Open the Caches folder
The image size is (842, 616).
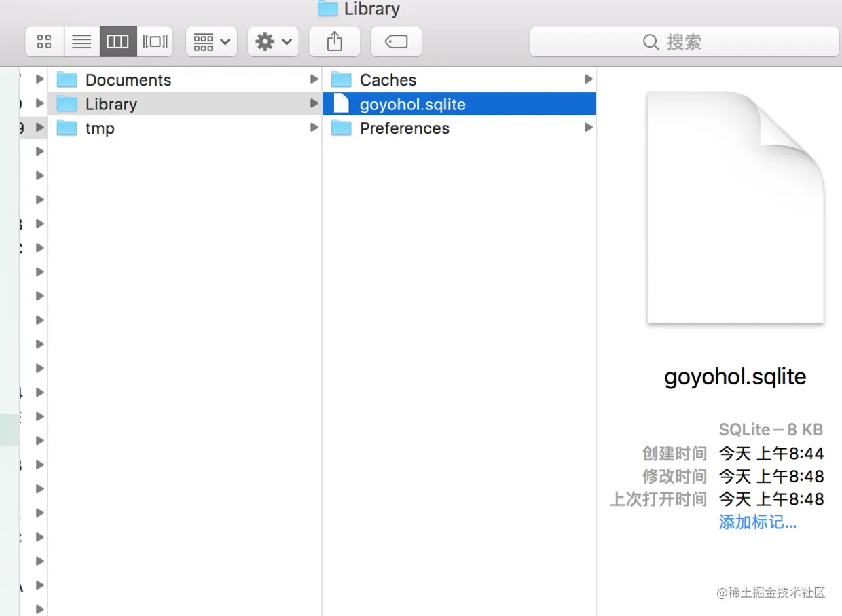(x=459, y=80)
